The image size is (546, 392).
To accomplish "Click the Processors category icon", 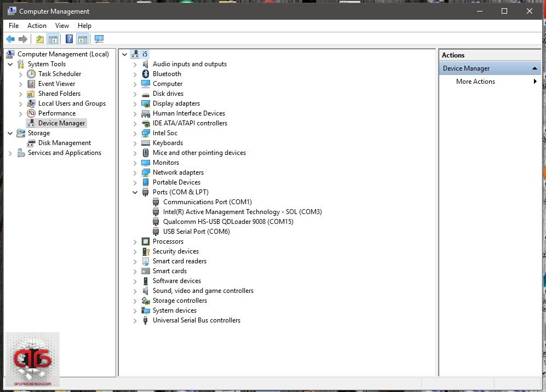I will pos(146,241).
